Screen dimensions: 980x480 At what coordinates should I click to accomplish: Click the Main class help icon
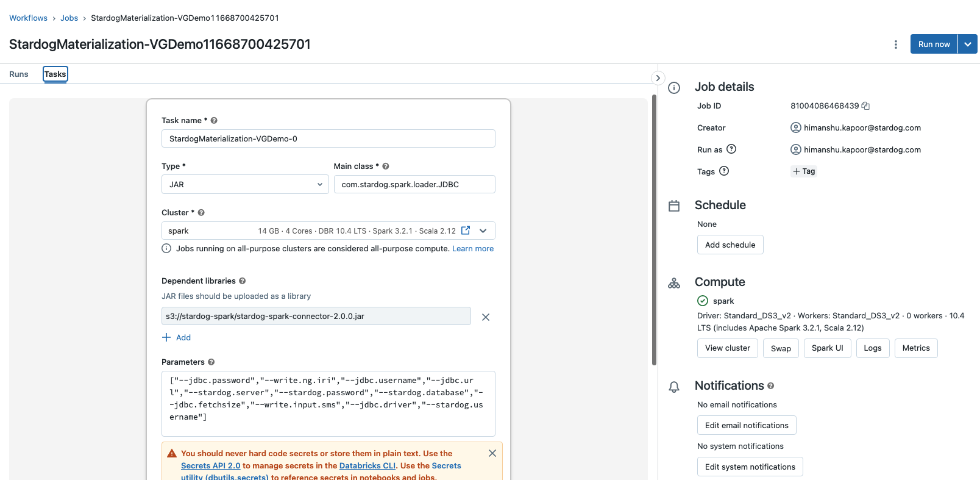[x=386, y=167]
